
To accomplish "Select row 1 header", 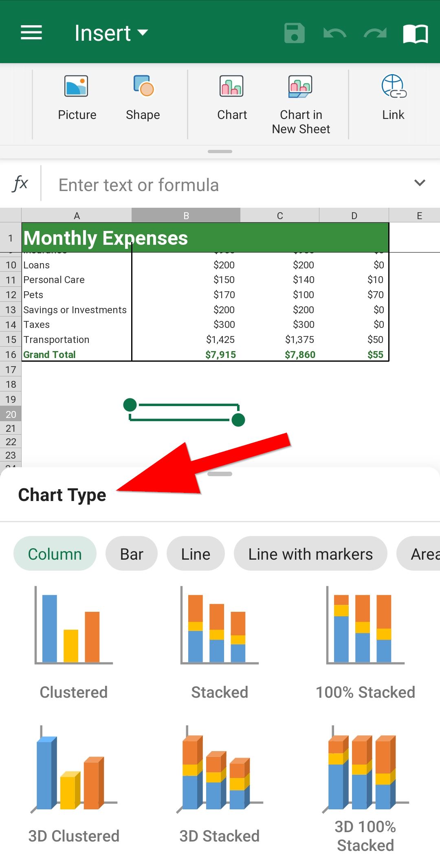I will tap(11, 238).
